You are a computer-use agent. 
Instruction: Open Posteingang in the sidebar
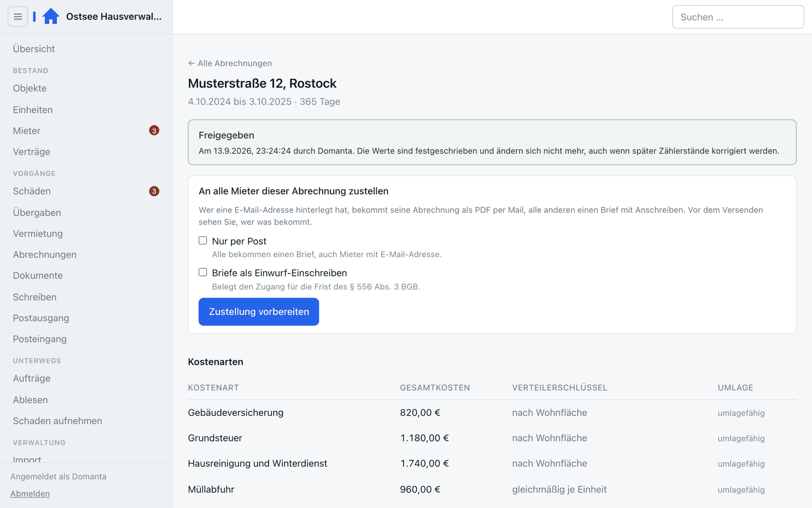point(40,339)
